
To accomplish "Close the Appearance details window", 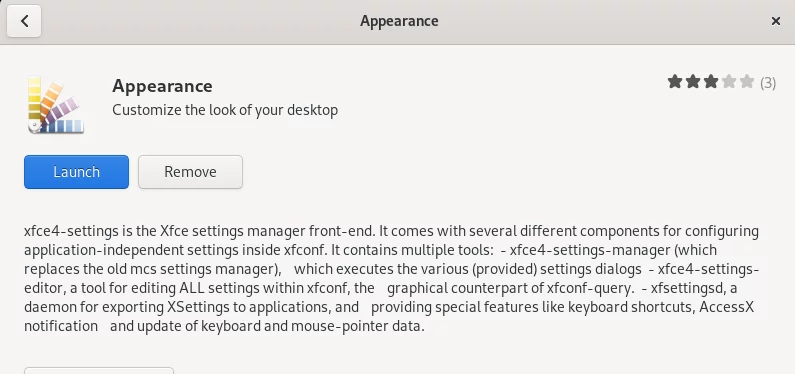I will (x=775, y=21).
